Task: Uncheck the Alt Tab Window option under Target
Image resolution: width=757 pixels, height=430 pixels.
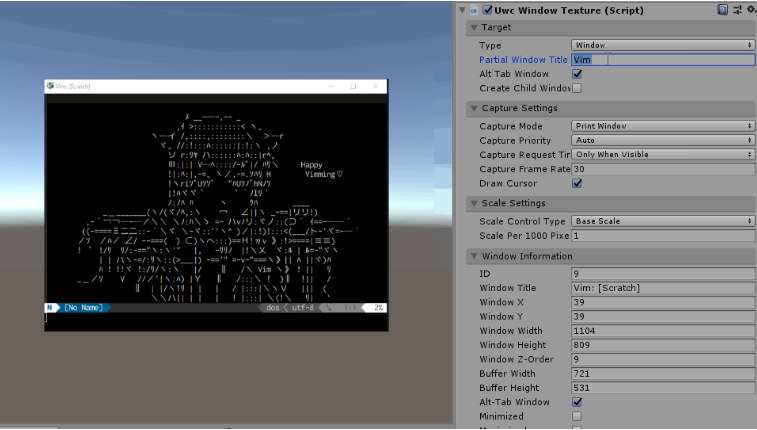Action: point(577,74)
